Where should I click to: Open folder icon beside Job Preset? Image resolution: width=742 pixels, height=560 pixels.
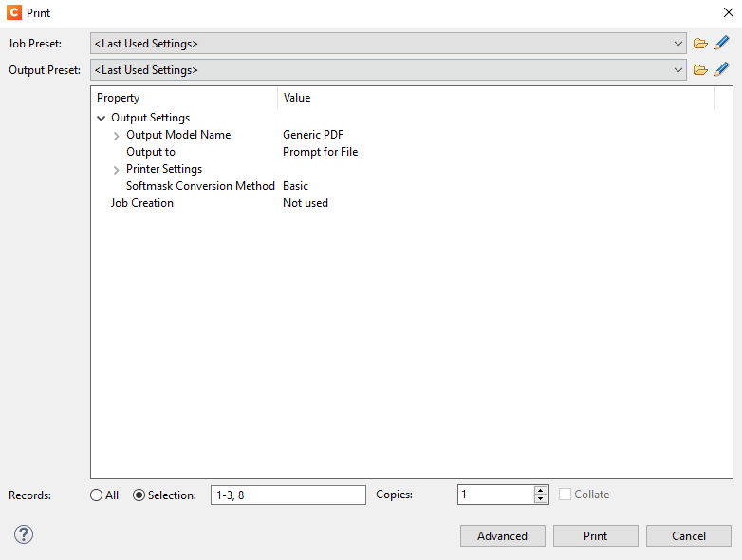(700, 43)
